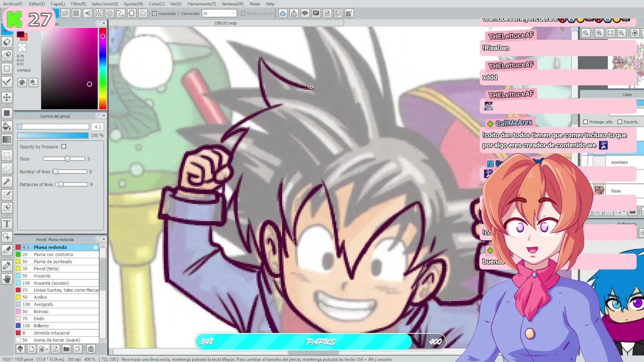
Task: Select the 'Aerógrafo' brush
Action: point(58,304)
